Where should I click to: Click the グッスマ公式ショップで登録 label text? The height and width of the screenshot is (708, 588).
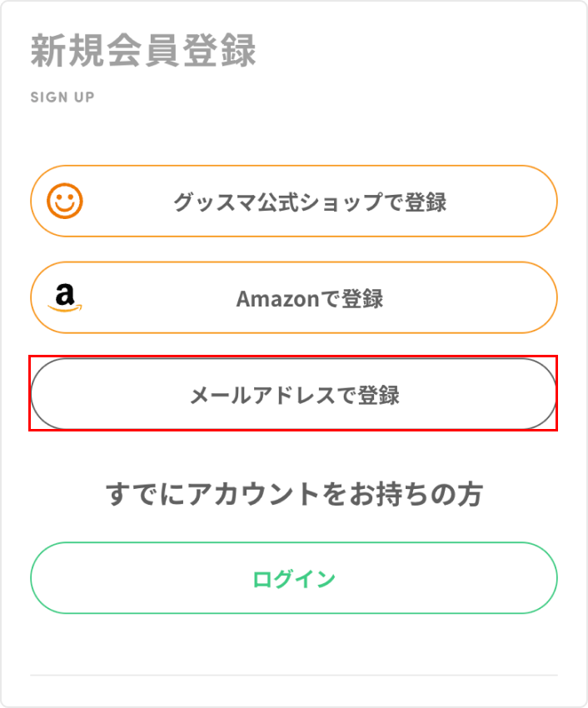(x=310, y=202)
